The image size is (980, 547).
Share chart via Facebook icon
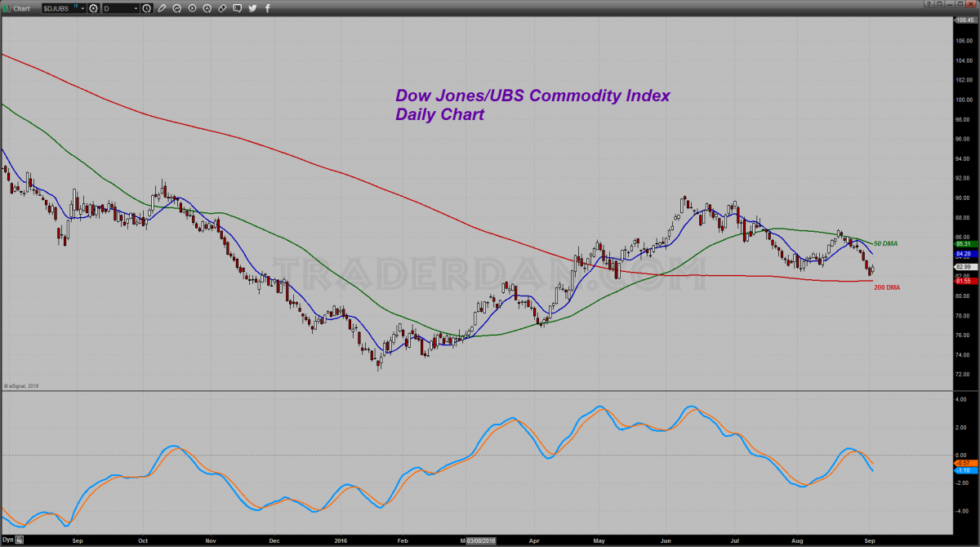pyautogui.click(x=267, y=8)
